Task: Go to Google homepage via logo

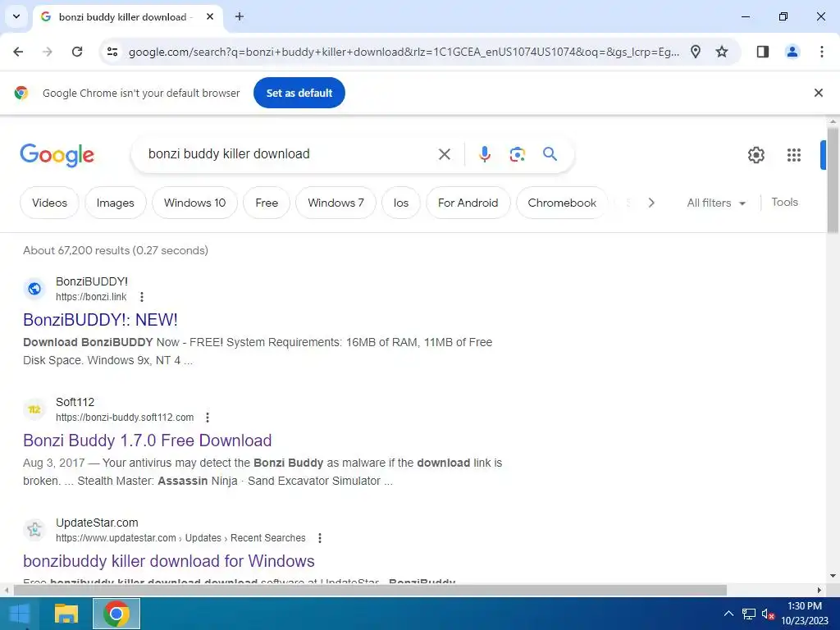Action: coord(57,155)
